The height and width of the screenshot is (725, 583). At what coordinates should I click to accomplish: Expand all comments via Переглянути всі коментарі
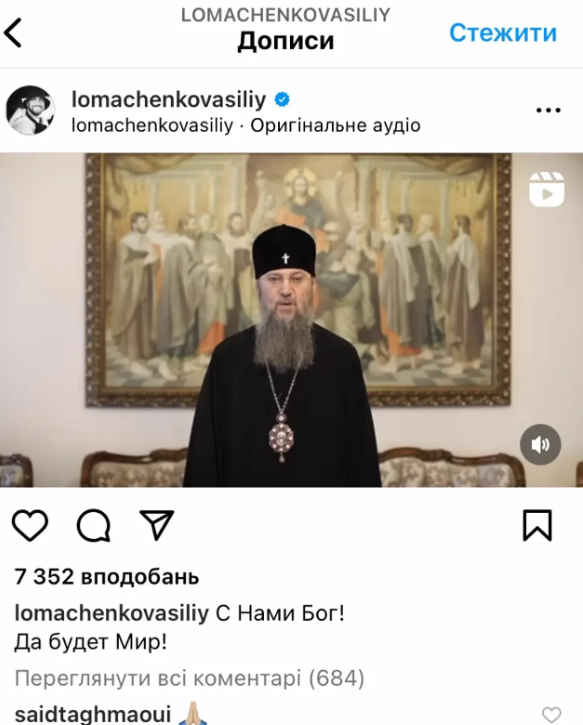pyautogui.click(x=190, y=678)
